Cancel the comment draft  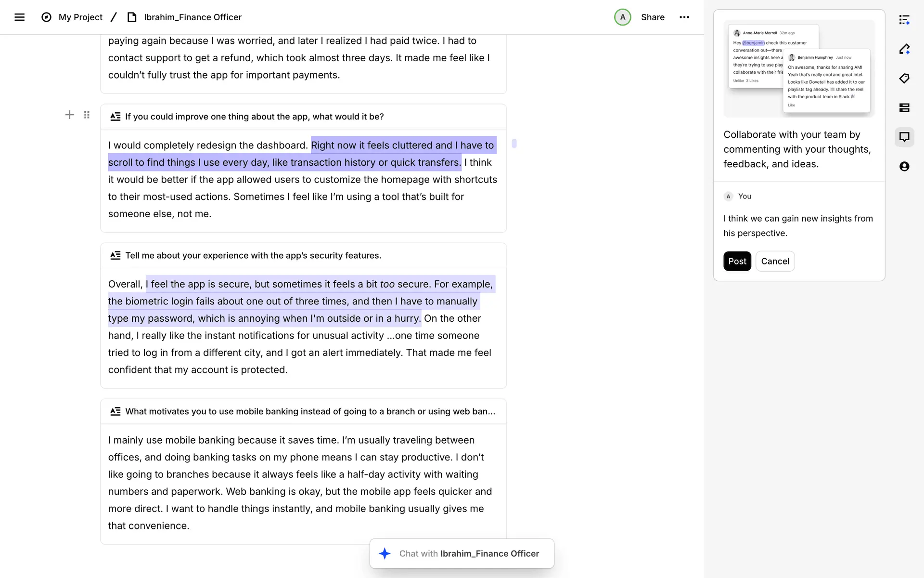pyautogui.click(x=775, y=261)
